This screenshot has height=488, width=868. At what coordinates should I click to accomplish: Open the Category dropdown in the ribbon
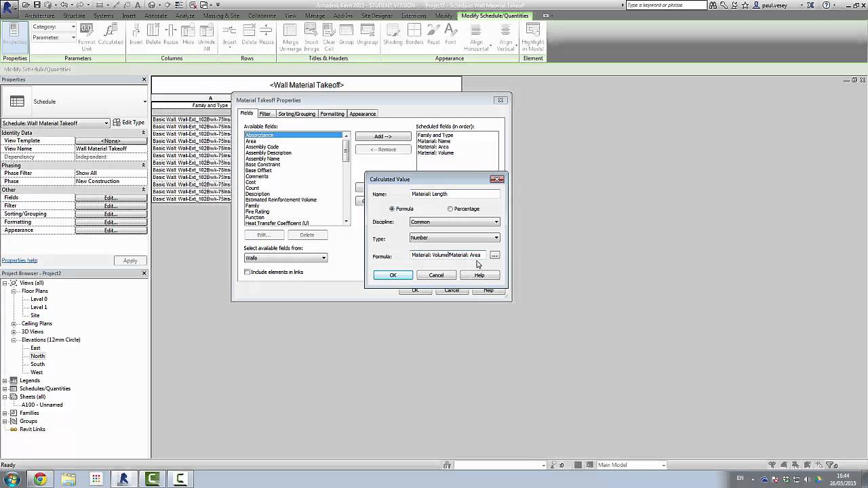pyautogui.click(x=54, y=26)
